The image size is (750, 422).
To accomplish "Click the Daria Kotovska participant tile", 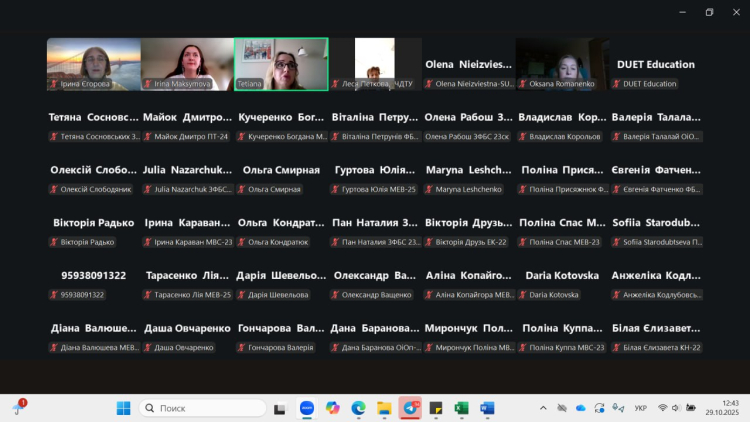I will (562, 283).
